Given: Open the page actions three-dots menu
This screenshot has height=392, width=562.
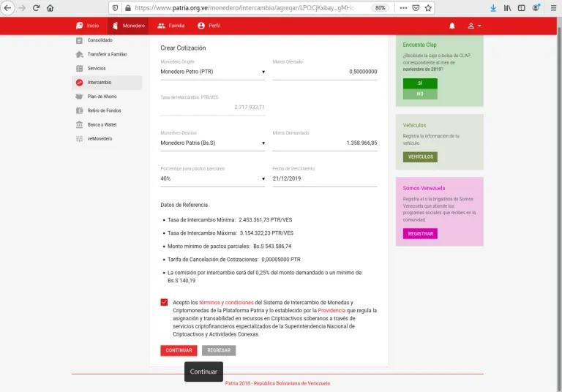Looking at the screenshot, I should (x=403, y=8).
